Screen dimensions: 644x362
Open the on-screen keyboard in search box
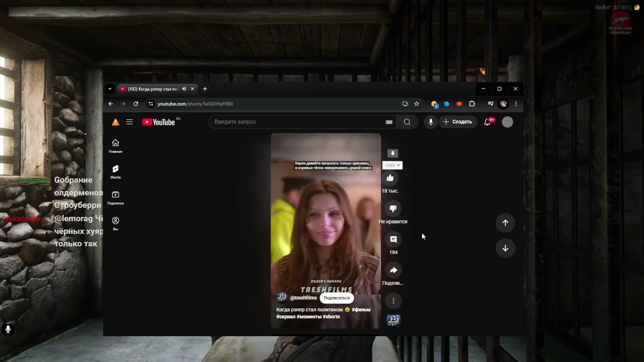(x=389, y=122)
